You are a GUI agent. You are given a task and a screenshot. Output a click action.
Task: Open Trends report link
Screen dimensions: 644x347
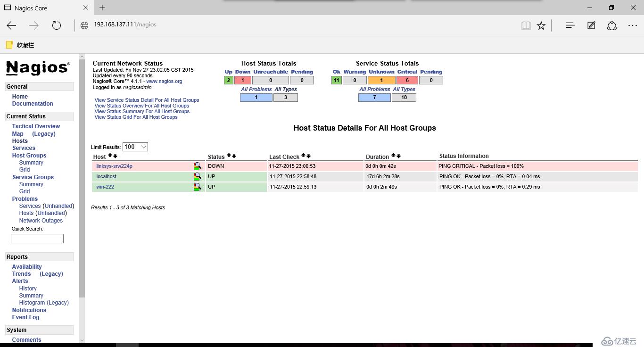pos(22,274)
